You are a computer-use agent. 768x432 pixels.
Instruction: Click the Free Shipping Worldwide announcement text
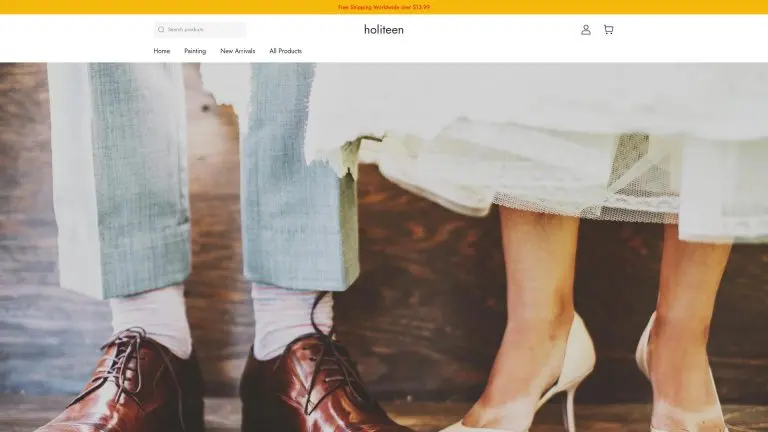pos(384,7)
